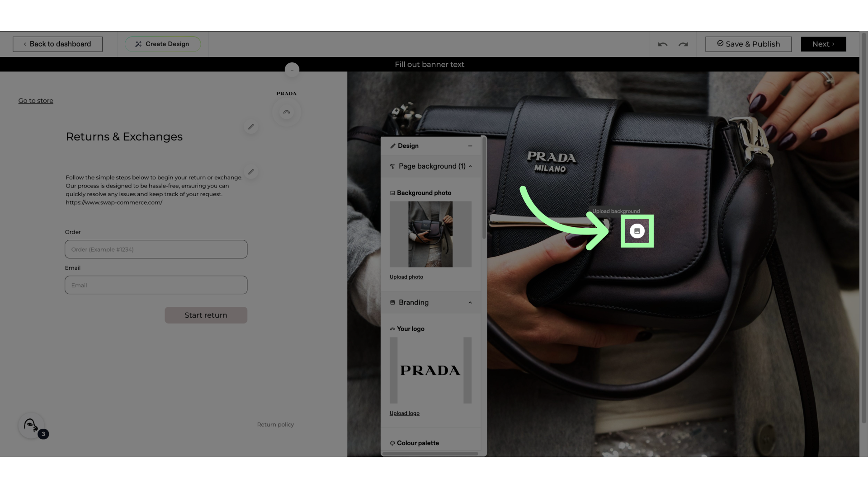This screenshot has width=868, height=488.
Task: Proceed with the Next button
Action: (823, 44)
